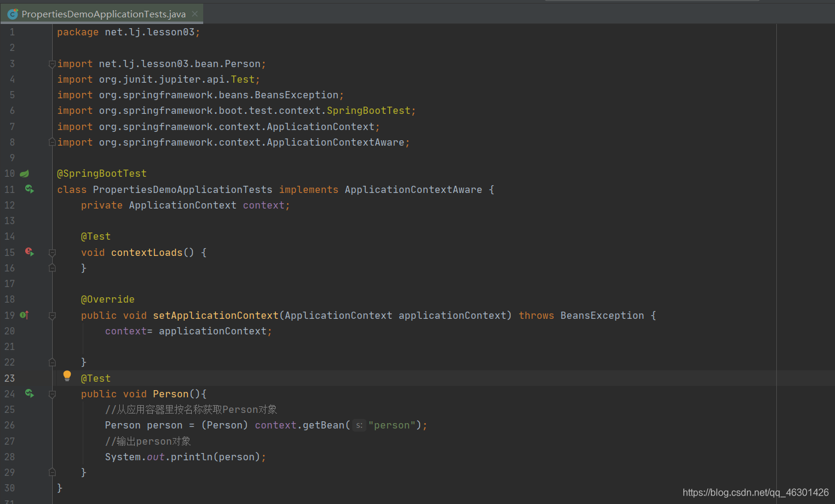Click the fold end marker on line 22

(x=52, y=363)
